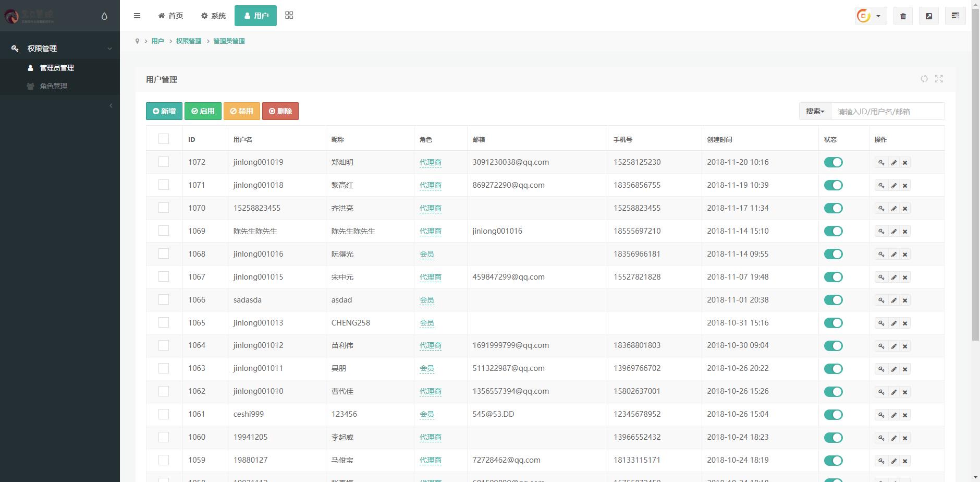Collapse the sidebar with left arrow

tap(111, 106)
